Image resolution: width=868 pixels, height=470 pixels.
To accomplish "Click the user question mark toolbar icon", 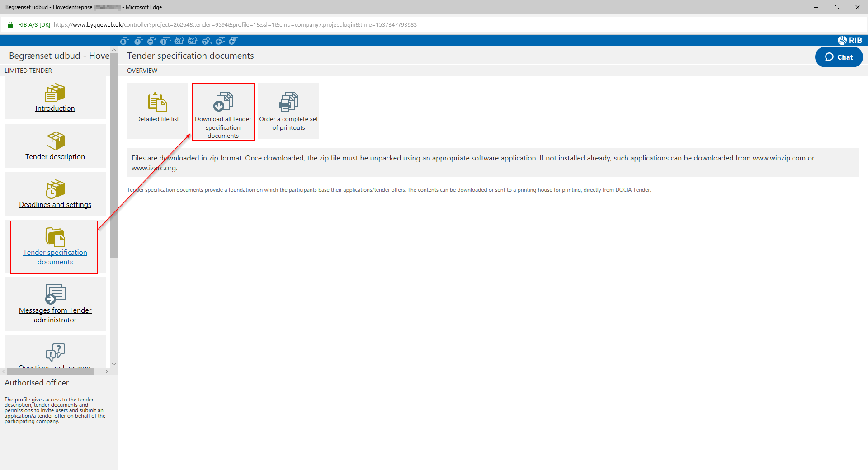I will tap(207, 41).
